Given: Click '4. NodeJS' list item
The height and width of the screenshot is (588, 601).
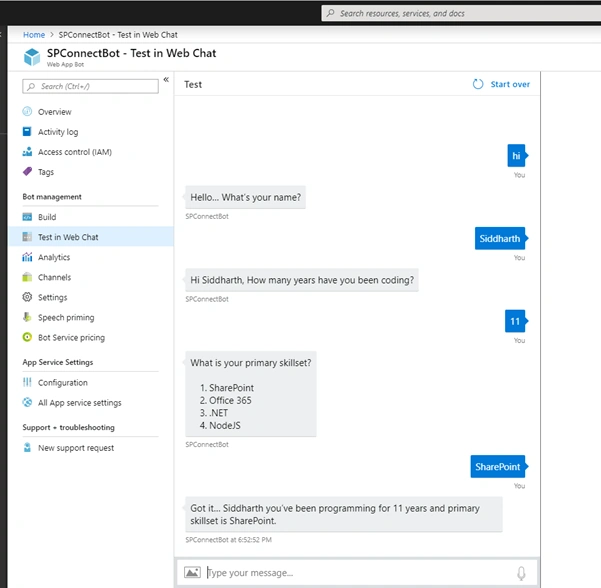Looking at the screenshot, I should tap(220, 425).
